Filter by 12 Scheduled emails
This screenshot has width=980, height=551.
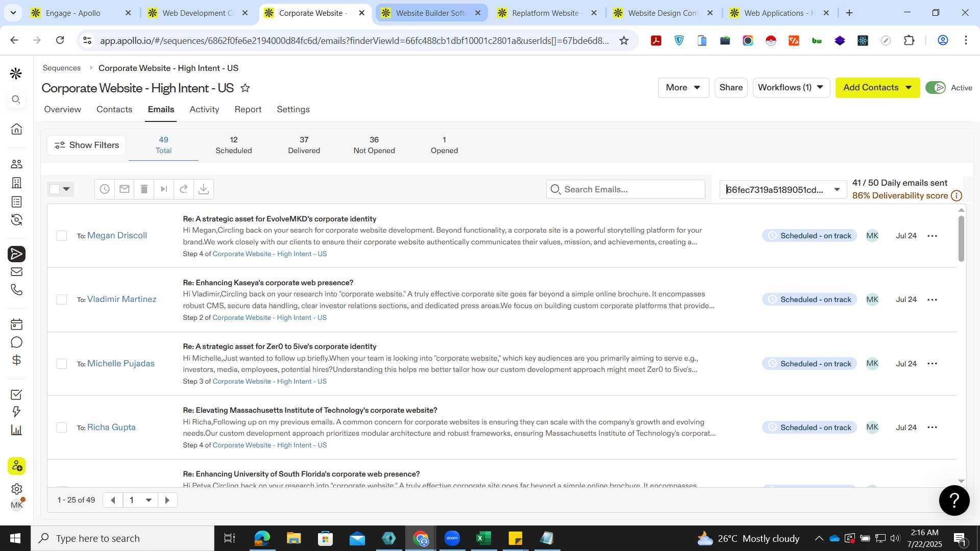coord(234,145)
